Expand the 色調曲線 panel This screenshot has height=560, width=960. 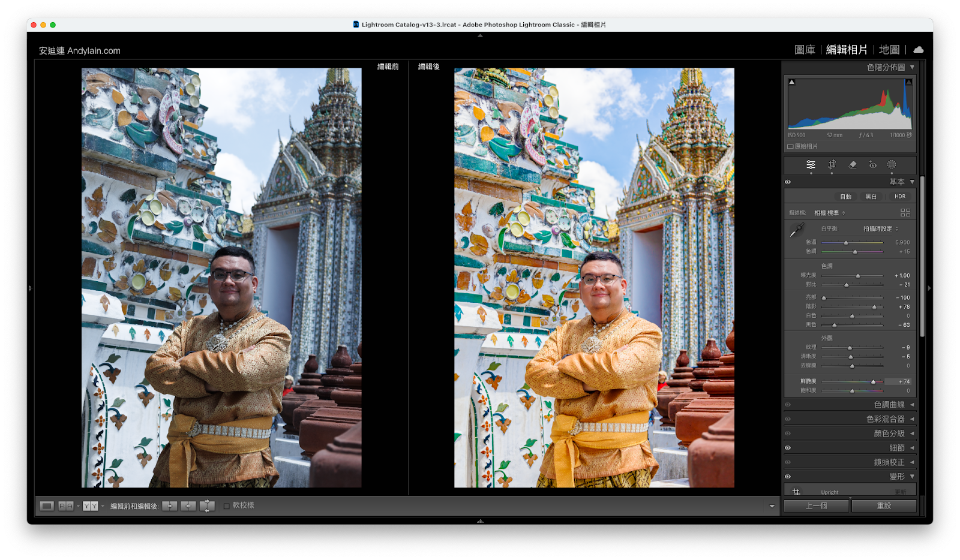point(912,405)
